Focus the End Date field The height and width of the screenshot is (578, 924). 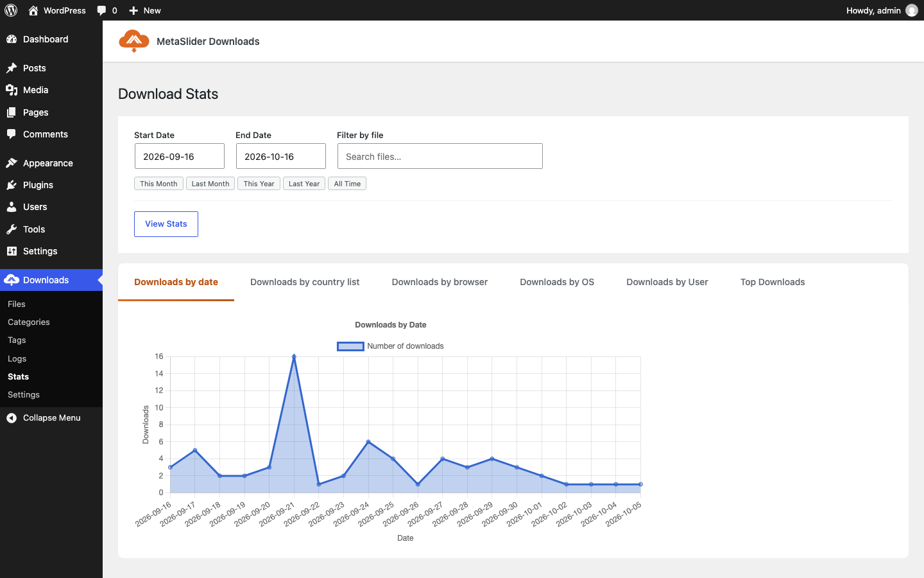coord(281,156)
